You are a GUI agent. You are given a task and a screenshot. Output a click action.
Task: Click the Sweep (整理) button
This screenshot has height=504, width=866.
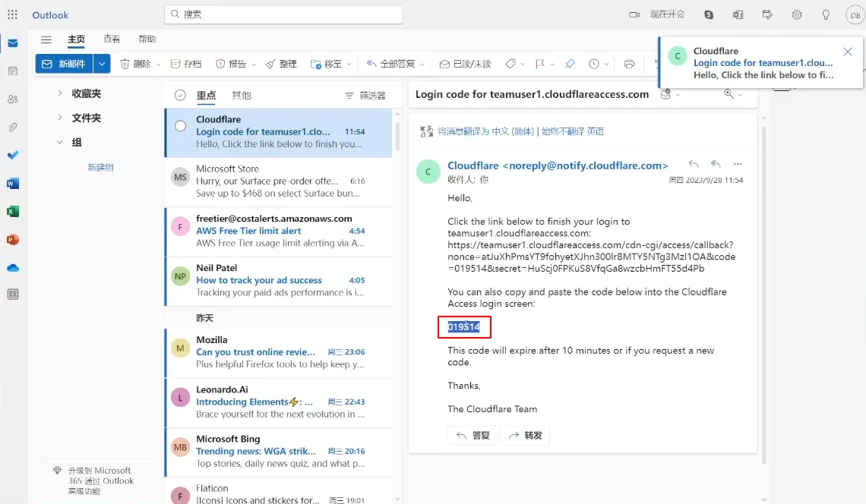pyautogui.click(x=281, y=64)
